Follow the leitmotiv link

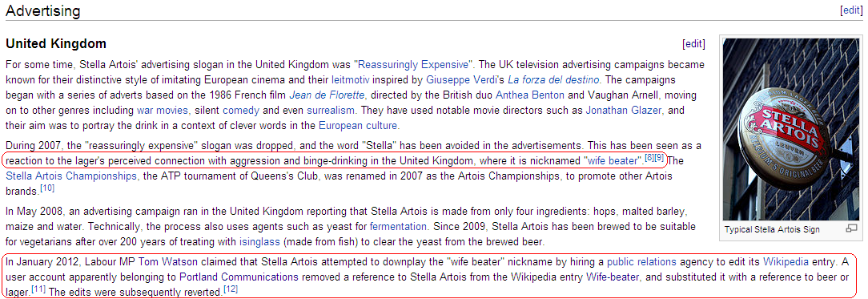click(x=349, y=79)
